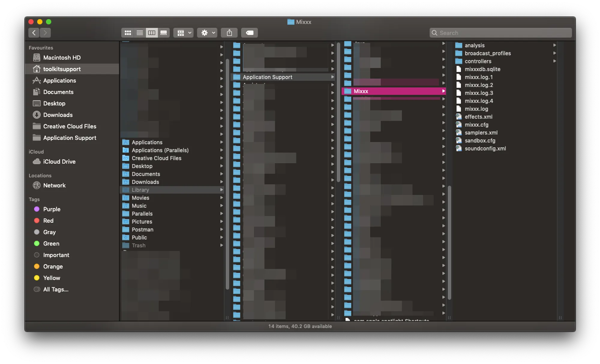Select the Purple tag
The image size is (600, 364).
coord(52,209)
